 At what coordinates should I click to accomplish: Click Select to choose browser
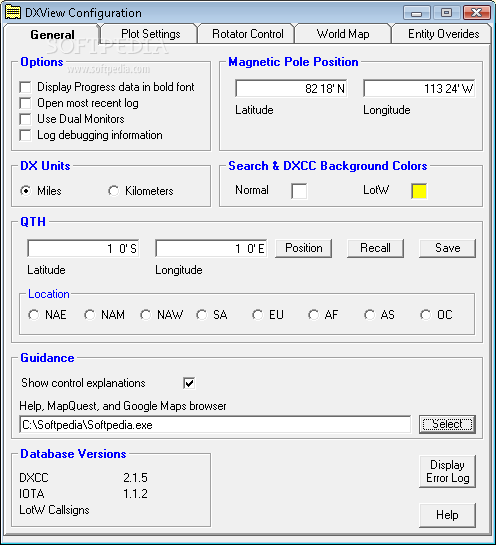pyautogui.click(x=447, y=424)
